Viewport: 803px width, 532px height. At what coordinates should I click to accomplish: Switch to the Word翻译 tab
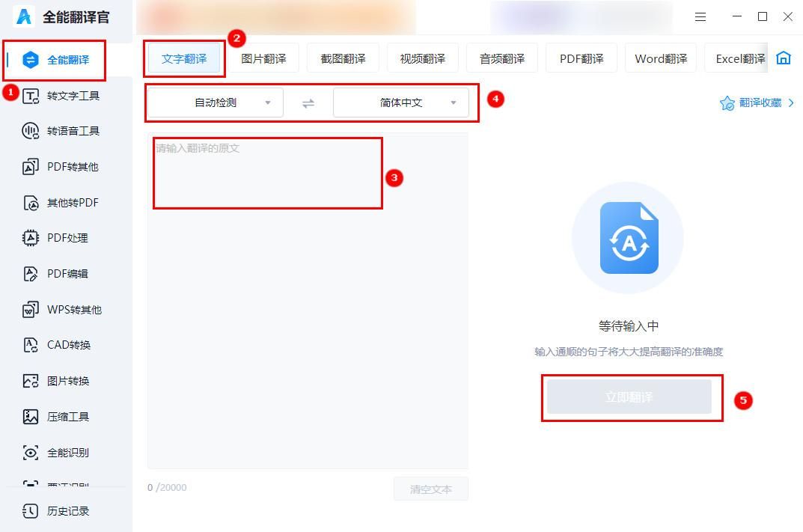[x=661, y=59]
